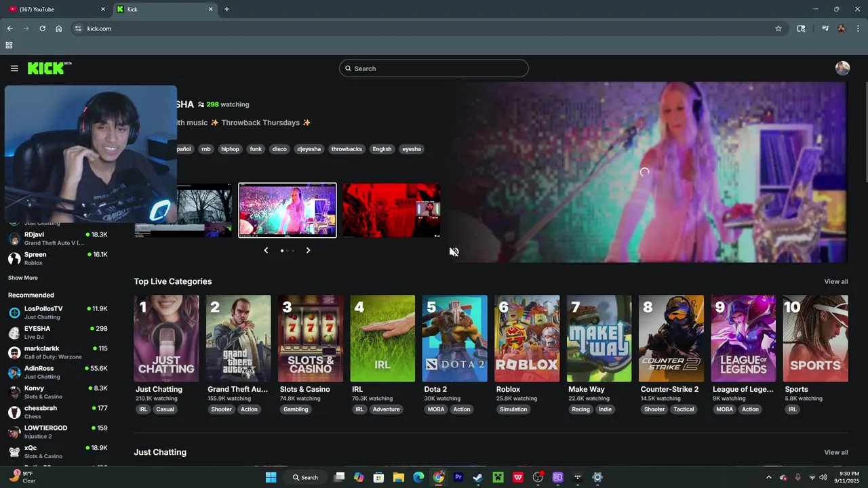The height and width of the screenshot is (488, 868).
Task: Unmute the featured stream with the speaker icon
Action: pos(454,252)
